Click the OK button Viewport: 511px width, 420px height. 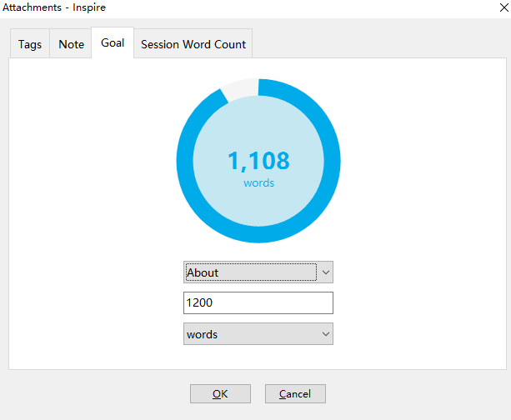pyautogui.click(x=220, y=393)
